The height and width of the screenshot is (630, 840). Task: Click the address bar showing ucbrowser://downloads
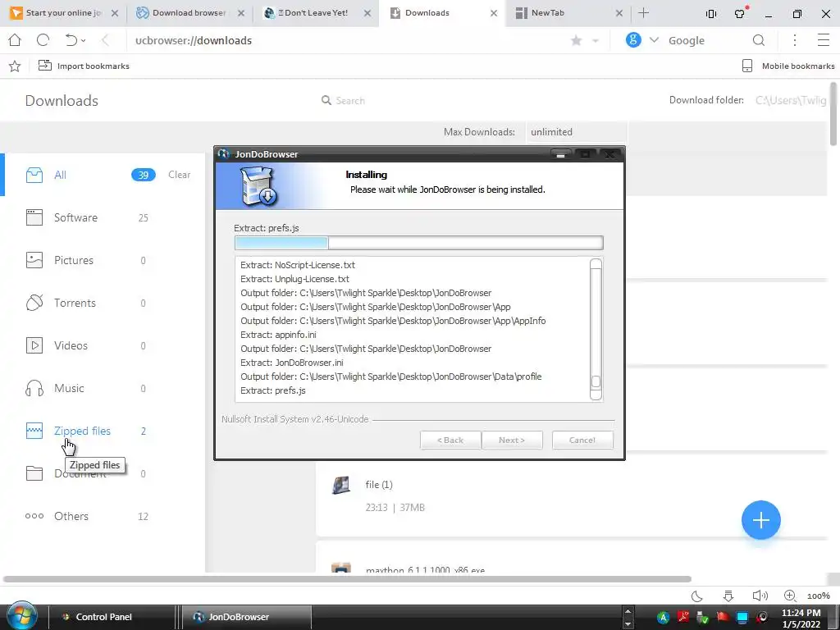click(343, 41)
